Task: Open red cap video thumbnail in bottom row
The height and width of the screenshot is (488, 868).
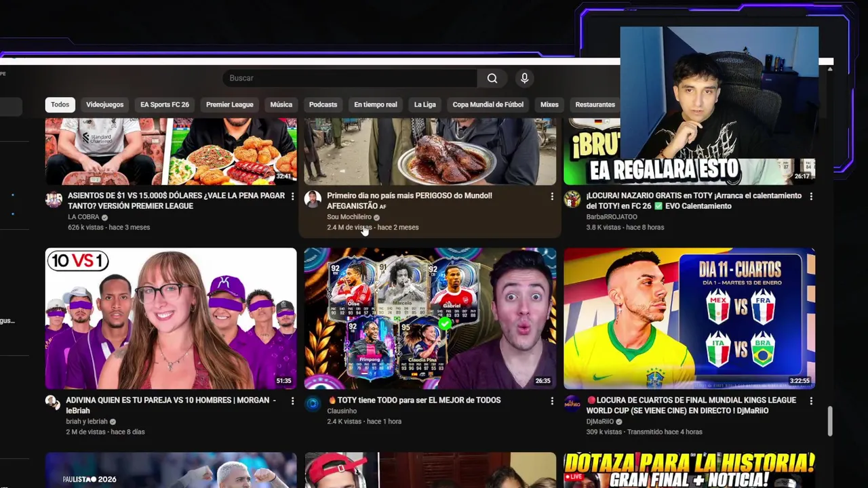Action: [x=430, y=470]
